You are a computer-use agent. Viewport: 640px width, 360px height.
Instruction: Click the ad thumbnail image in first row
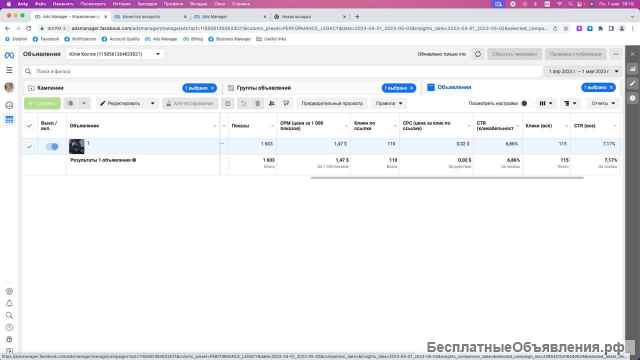pos(76,147)
